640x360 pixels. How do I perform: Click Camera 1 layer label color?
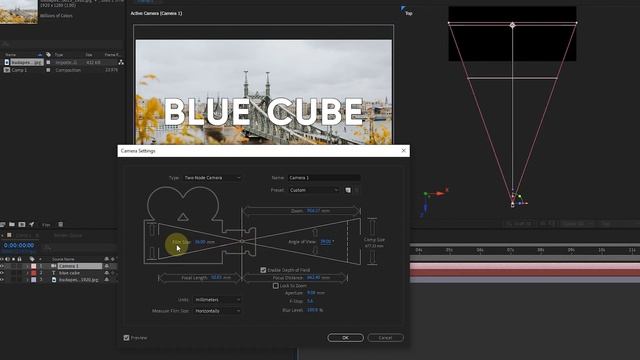click(33, 266)
